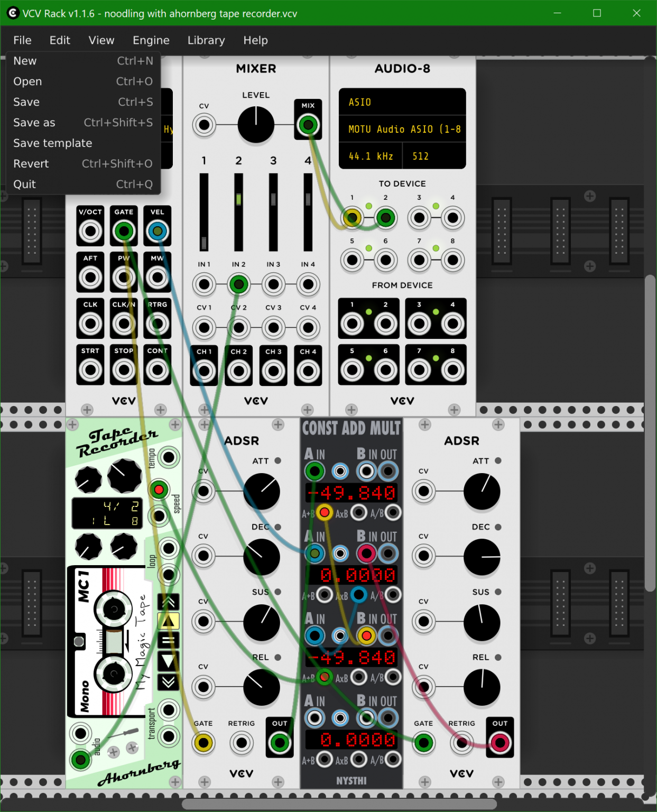This screenshot has width=657, height=812.
Task: Click the horizontal scrollbar along the rack bottom
Action: tap(339, 804)
